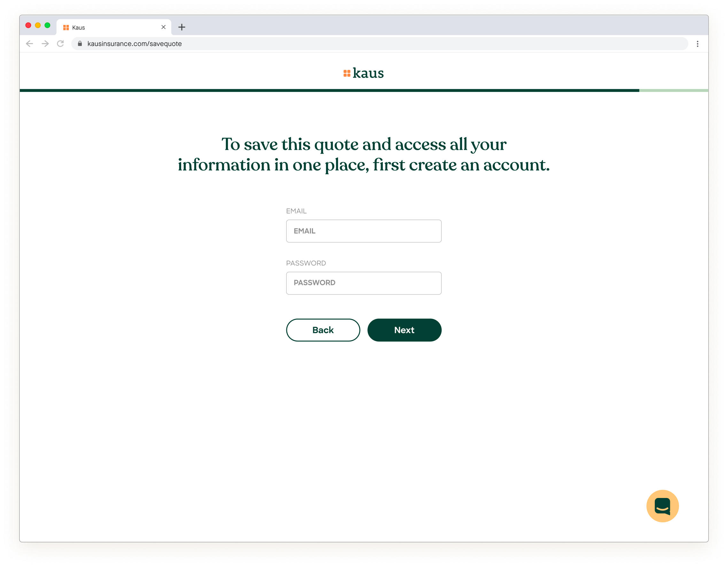Click the browser forward arrow icon

point(45,44)
